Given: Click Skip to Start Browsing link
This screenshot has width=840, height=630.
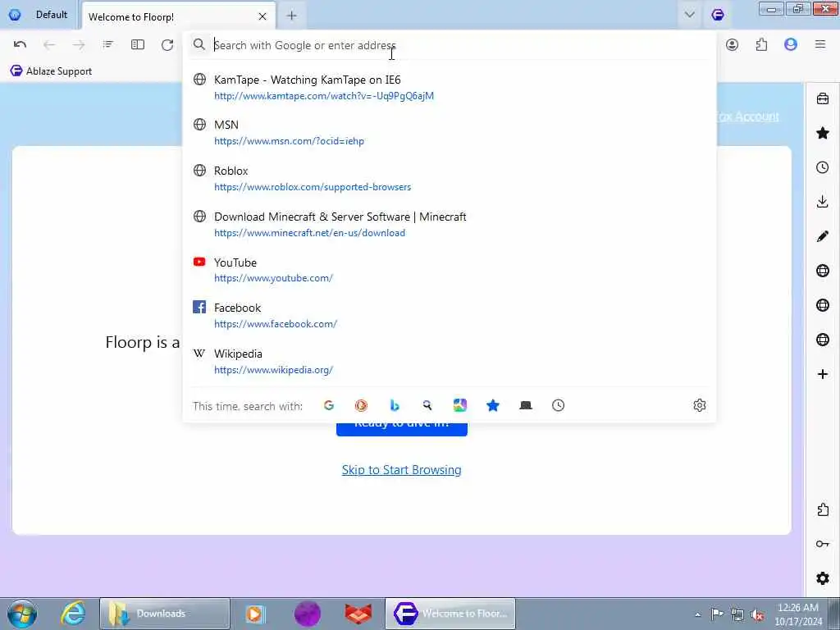Looking at the screenshot, I should point(401,470).
